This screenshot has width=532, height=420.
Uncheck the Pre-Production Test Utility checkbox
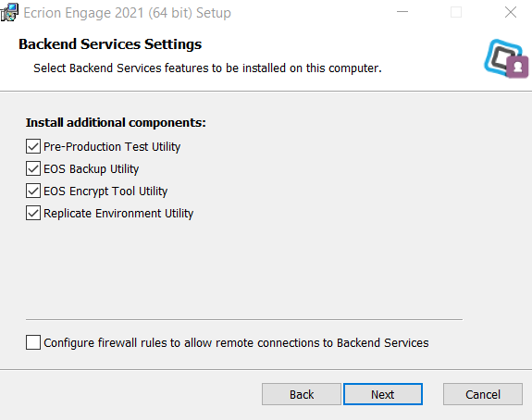[x=33, y=146]
